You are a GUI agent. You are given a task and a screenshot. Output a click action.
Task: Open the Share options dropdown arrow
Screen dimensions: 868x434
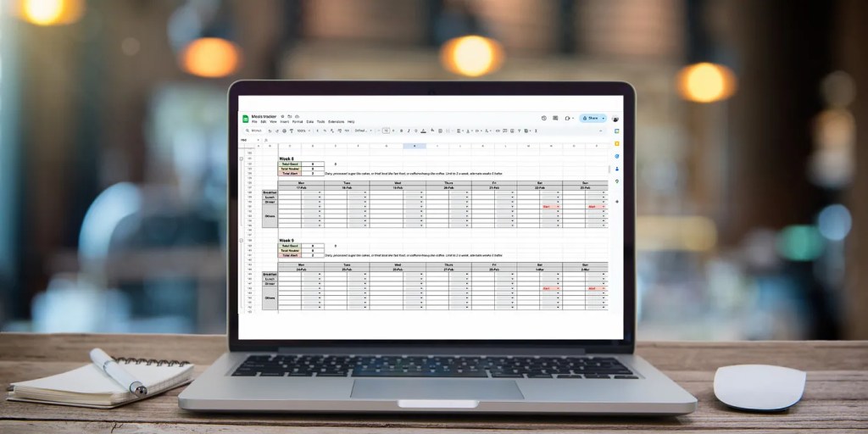pyautogui.click(x=604, y=119)
